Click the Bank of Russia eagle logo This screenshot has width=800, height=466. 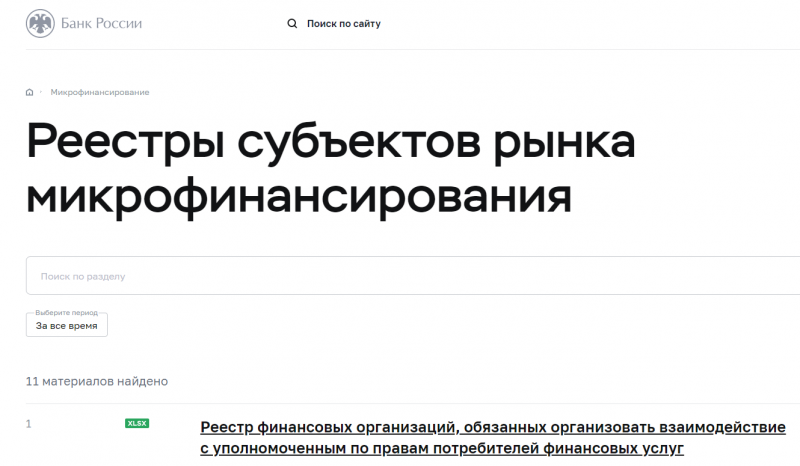point(40,23)
